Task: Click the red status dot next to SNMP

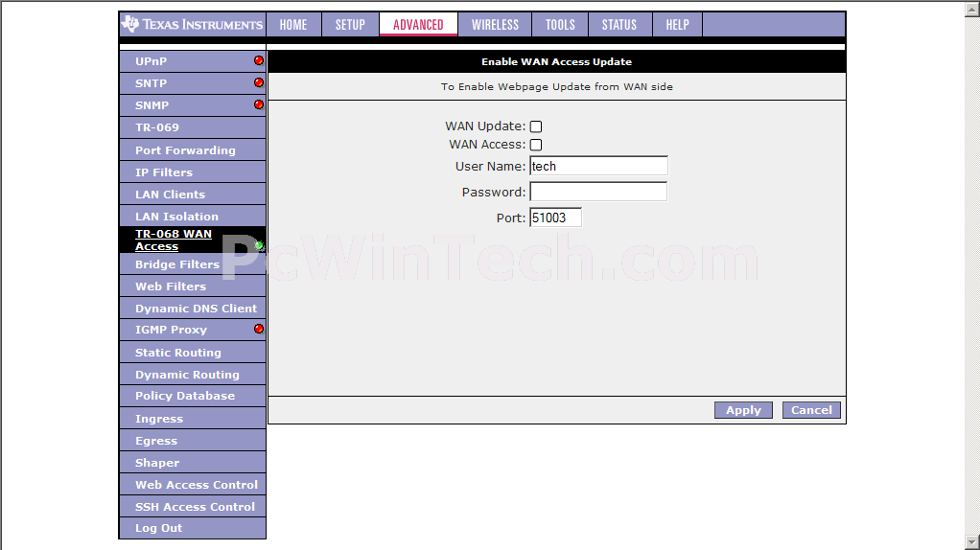Action: point(259,104)
